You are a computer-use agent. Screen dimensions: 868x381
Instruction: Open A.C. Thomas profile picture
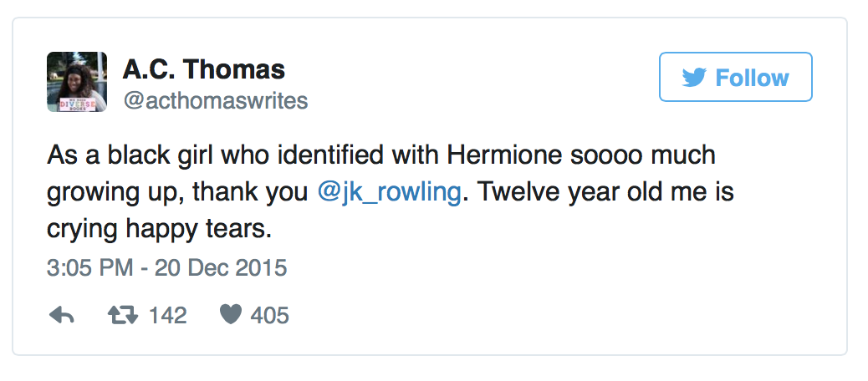(x=77, y=82)
